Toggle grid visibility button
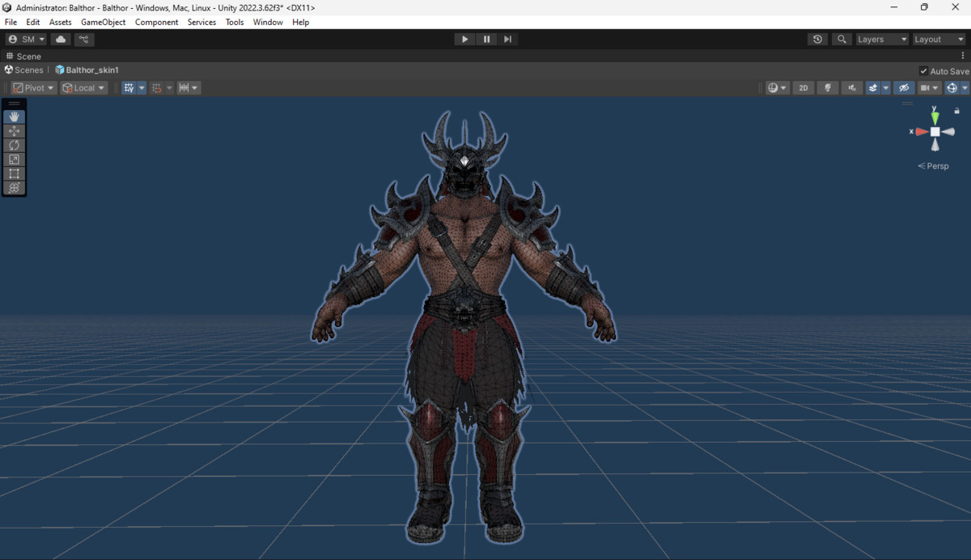Image resolution: width=971 pixels, height=560 pixels. coord(129,87)
